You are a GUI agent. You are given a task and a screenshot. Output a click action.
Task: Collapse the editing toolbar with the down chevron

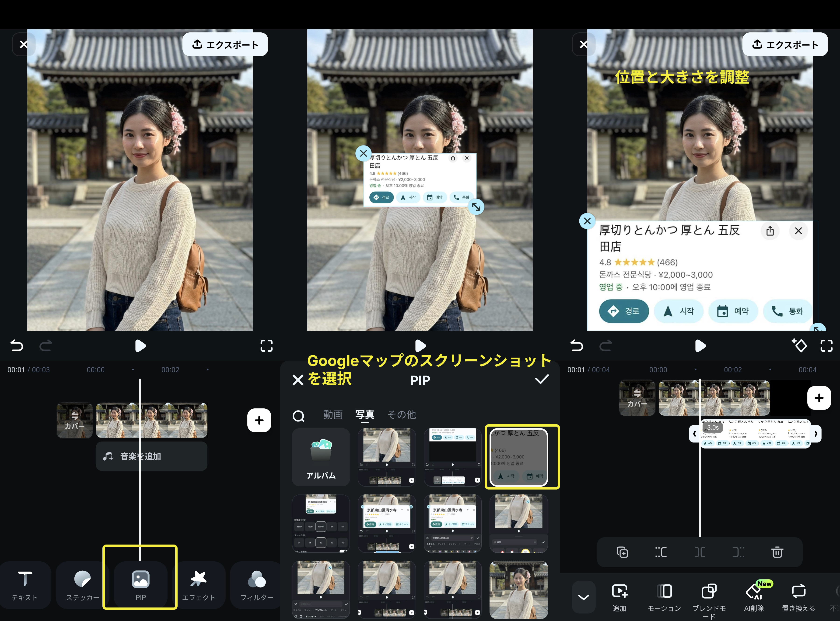[583, 597]
